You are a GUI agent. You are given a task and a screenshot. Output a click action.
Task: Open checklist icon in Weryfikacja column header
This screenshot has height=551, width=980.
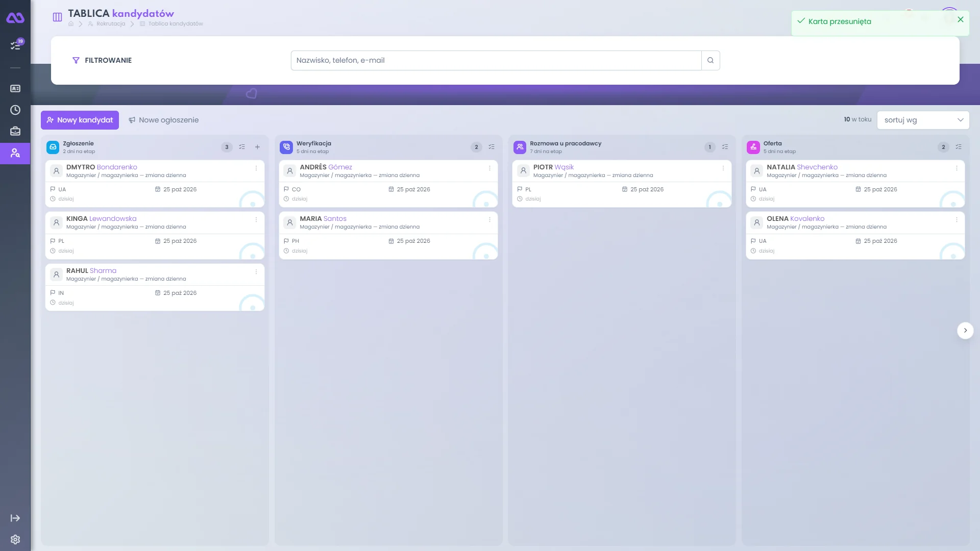pos(492,147)
